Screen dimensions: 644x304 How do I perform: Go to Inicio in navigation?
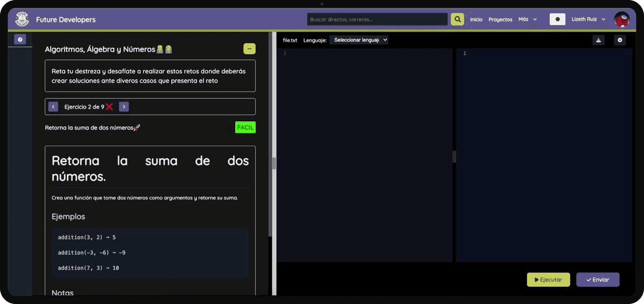coord(476,20)
